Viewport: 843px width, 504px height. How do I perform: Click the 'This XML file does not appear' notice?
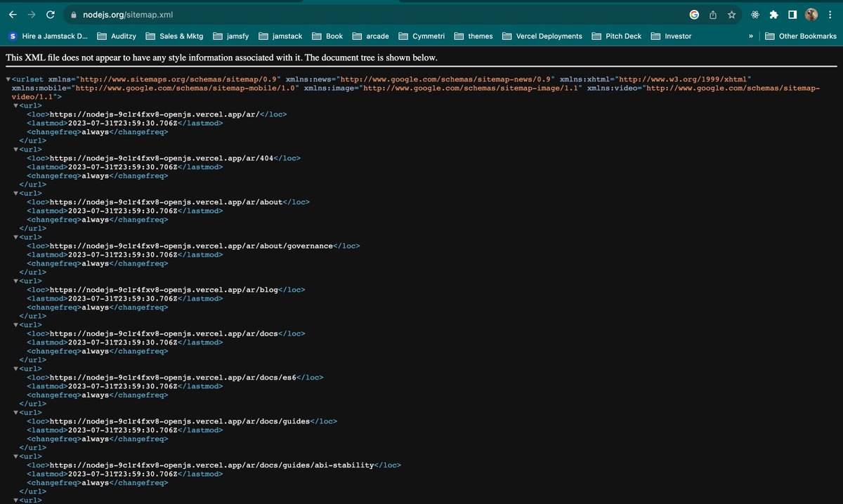click(x=221, y=58)
